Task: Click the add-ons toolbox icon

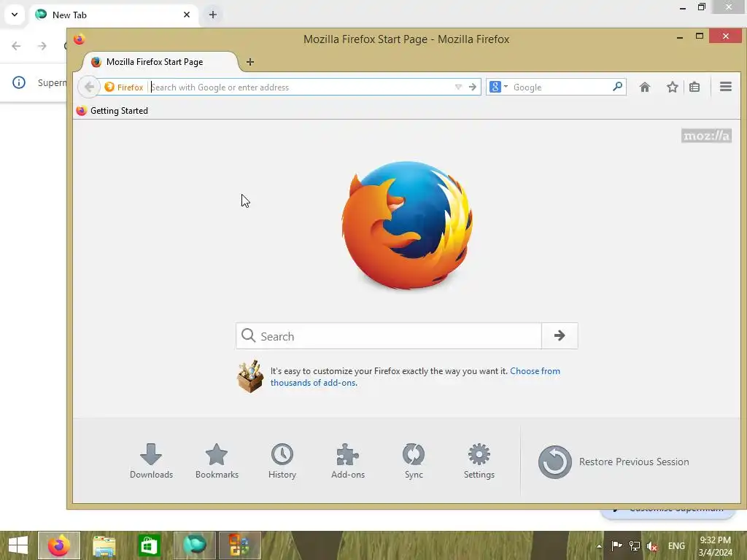Action: pyautogui.click(x=250, y=376)
